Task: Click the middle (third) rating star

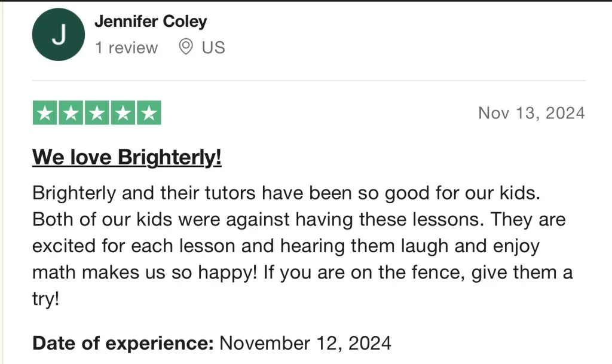Action: (x=97, y=113)
